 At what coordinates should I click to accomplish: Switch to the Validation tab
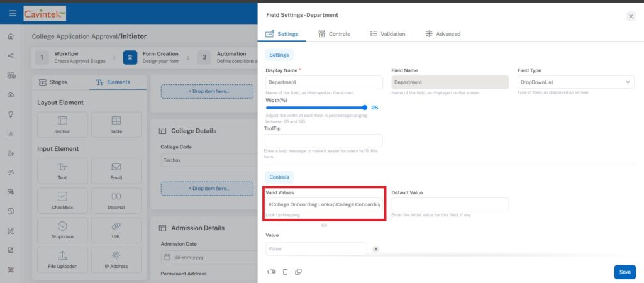(x=387, y=34)
